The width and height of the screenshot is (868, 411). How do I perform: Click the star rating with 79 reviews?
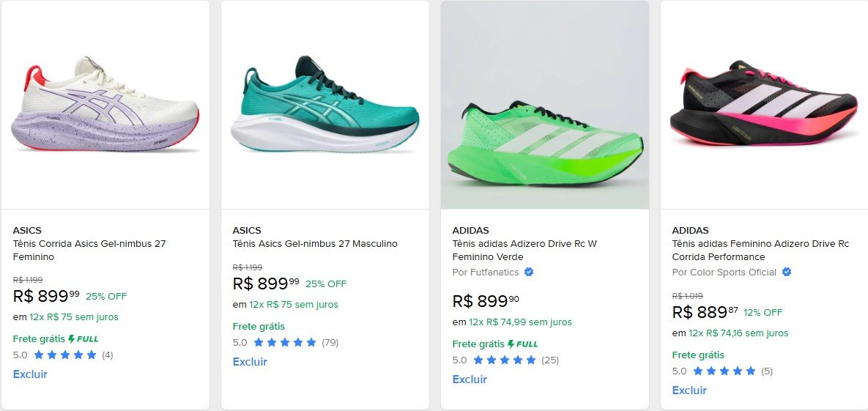pos(285,342)
